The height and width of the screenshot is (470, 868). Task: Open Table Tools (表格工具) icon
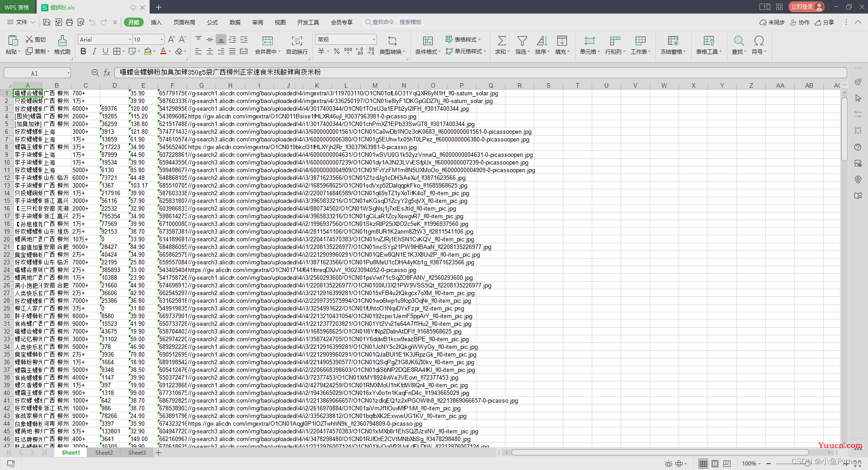point(708,41)
